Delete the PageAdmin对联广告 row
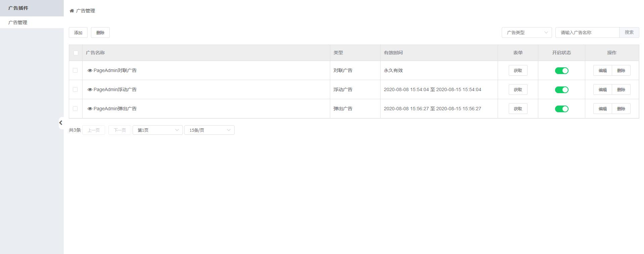This screenshot has width=644, height=254. point(621,70)
